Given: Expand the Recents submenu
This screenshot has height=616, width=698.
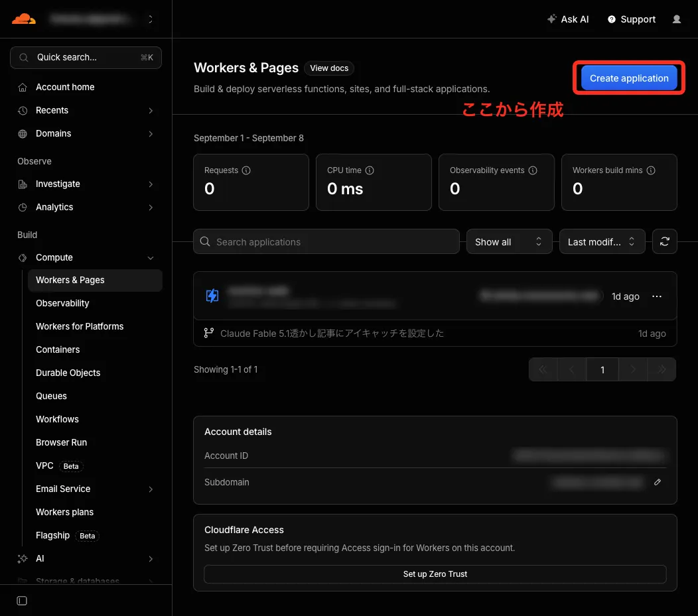Looking at the screenshot, I should click(151, 110).
